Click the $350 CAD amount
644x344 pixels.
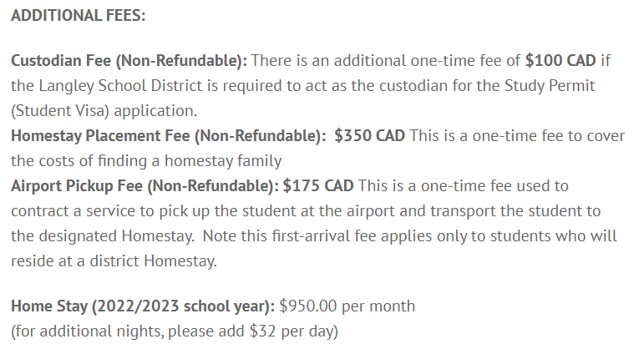point(370,135)
